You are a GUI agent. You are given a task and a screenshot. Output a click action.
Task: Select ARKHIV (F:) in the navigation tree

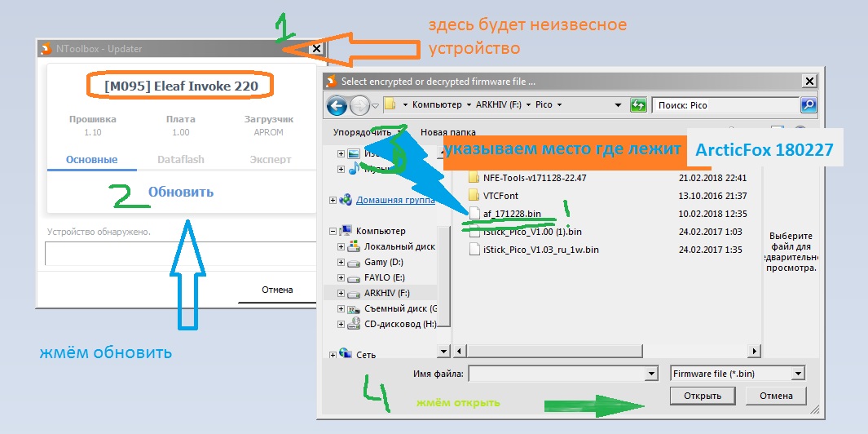tap(387, 293)
